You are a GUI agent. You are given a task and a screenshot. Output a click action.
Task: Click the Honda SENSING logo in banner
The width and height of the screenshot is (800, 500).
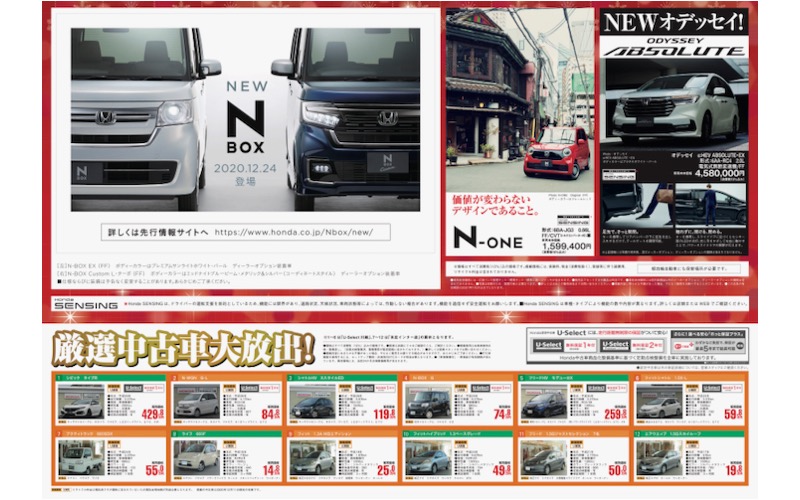coord(85,304)
